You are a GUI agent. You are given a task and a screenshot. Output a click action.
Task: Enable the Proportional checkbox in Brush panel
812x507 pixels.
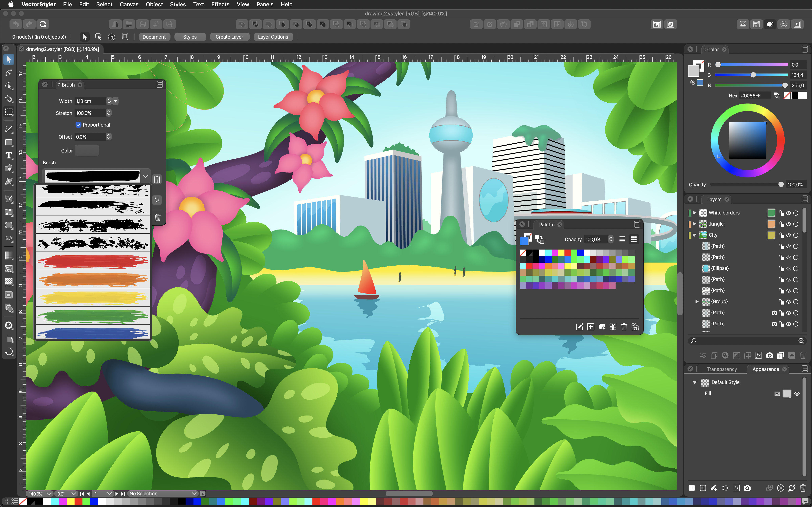coord(78,124)
